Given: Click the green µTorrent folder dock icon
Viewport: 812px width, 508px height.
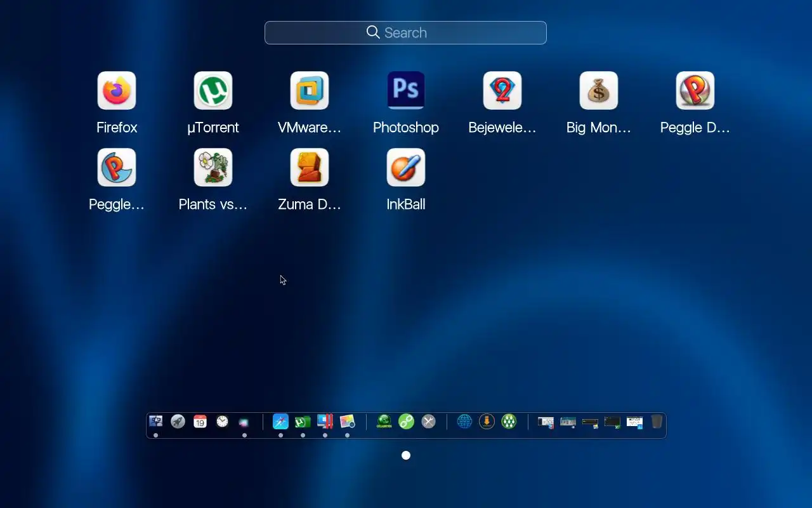Looking at the screenshot, I should click(303, 422).
